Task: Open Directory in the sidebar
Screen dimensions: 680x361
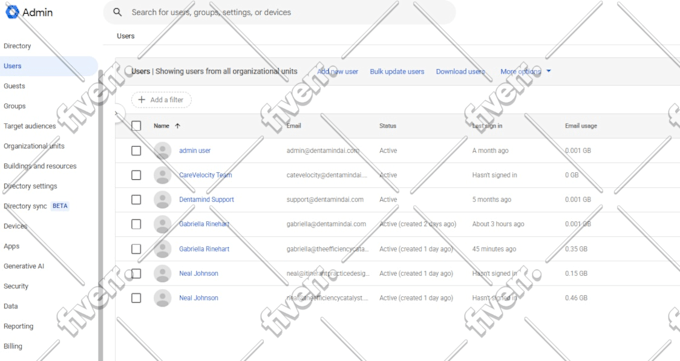Action: [17, 46]
